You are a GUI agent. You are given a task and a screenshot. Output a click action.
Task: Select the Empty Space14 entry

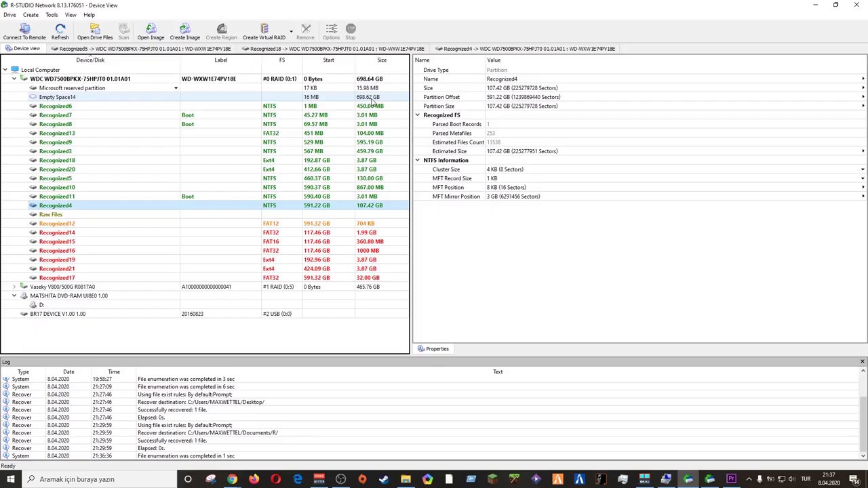tap(205, 97)
